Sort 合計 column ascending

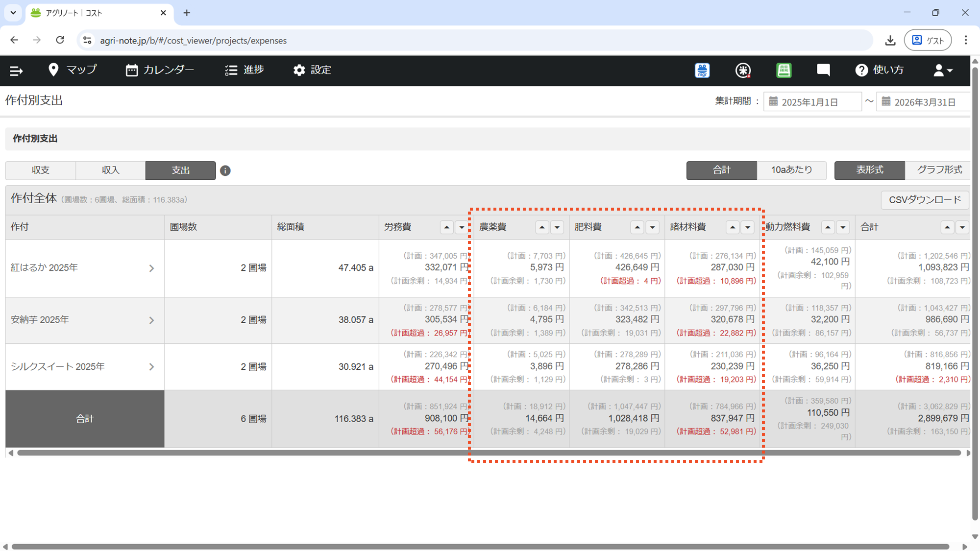click(947, 227)
